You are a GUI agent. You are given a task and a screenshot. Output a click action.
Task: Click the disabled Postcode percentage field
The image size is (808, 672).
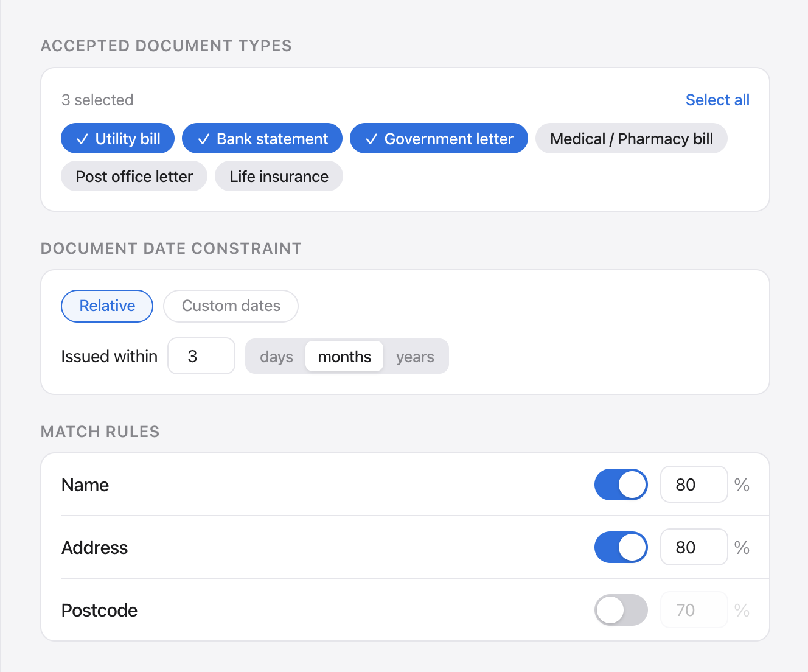694,610
